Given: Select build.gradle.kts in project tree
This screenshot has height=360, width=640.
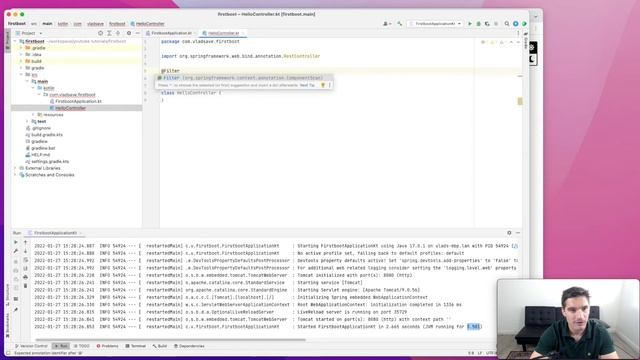Looking at the screenshot, I should coord(47,135).
